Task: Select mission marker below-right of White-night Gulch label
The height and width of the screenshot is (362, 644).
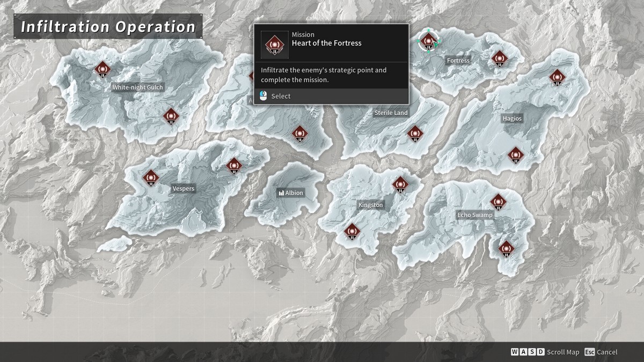Action: (171, 115)
